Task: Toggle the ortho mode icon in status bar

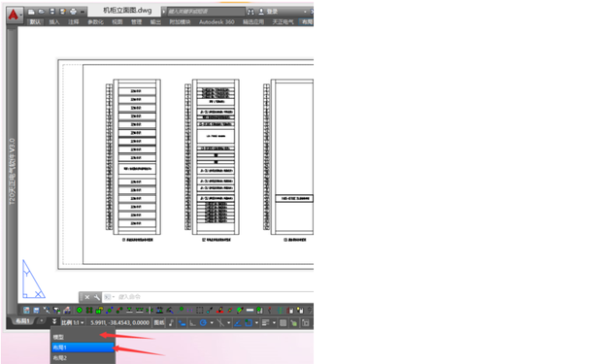Action: [x=192, y=323]
